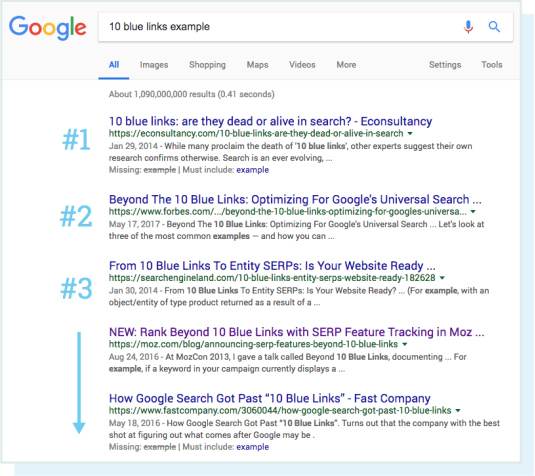
Task: Open the Shopping tab
Action: tap(207, 65)
